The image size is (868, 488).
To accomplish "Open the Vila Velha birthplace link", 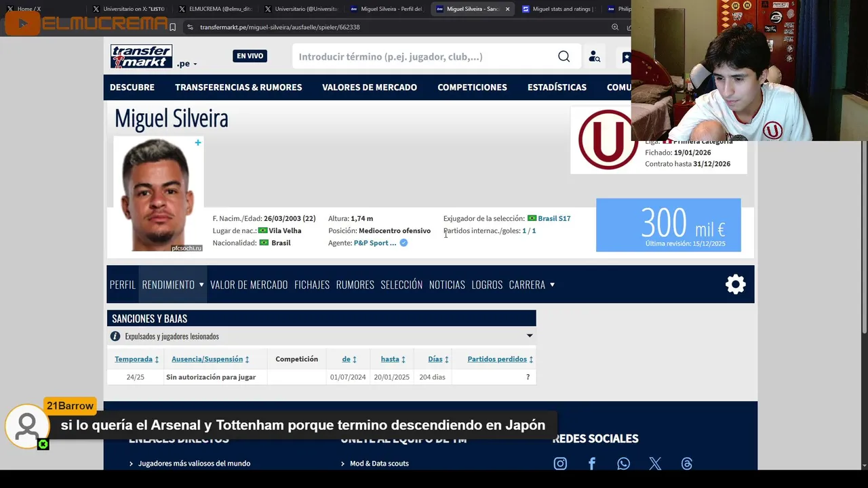I will click(x=285, y=230).
